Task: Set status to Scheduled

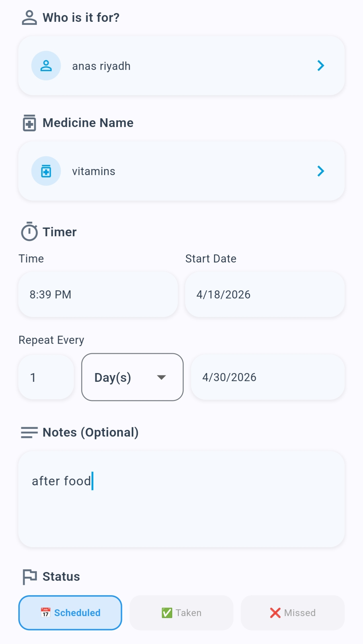Action: click(70, 613)
